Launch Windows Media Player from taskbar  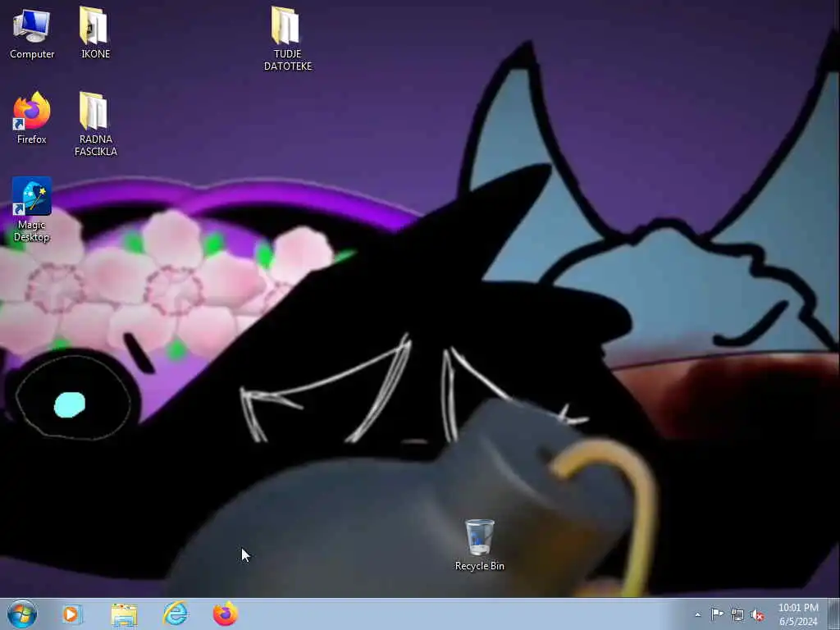coord(72,614)
